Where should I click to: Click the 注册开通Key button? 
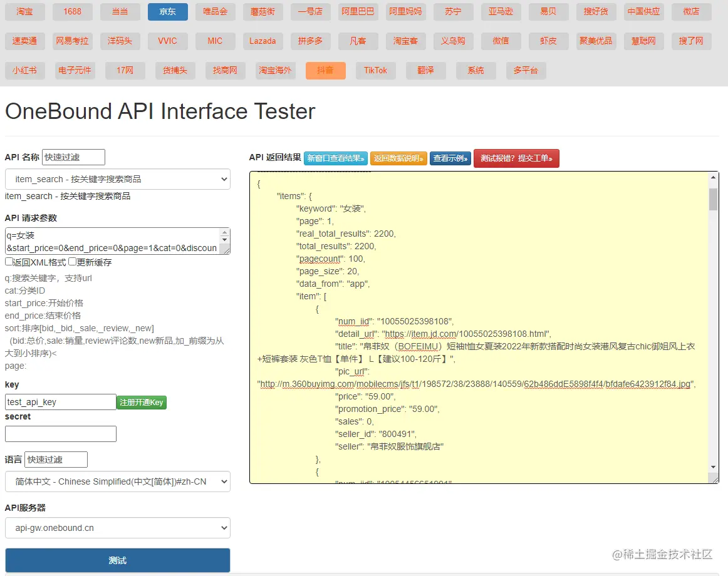tap(142, 403)
